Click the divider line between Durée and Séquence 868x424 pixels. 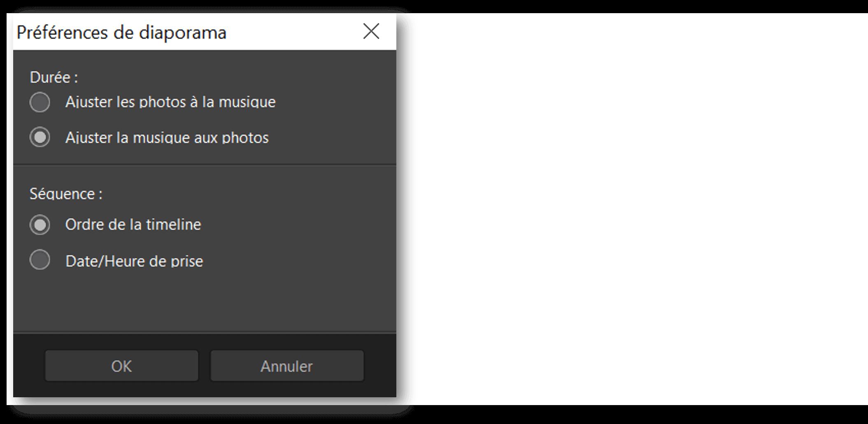click(205, 165)
